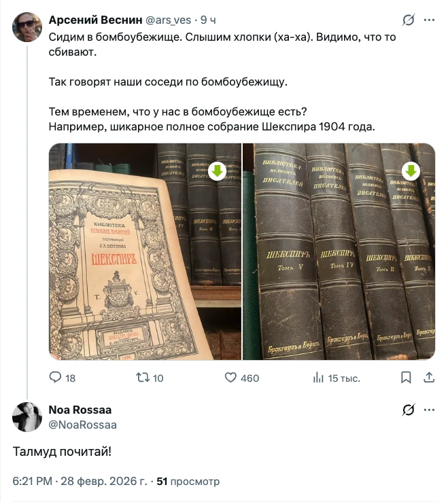Open more options menu on Noa Rossaa reply
448x502 pixels.
click(429, 410)
